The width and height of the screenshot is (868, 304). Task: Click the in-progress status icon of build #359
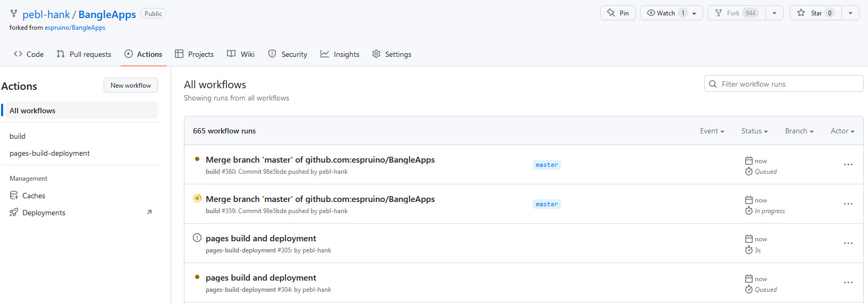tap(197, 198)
